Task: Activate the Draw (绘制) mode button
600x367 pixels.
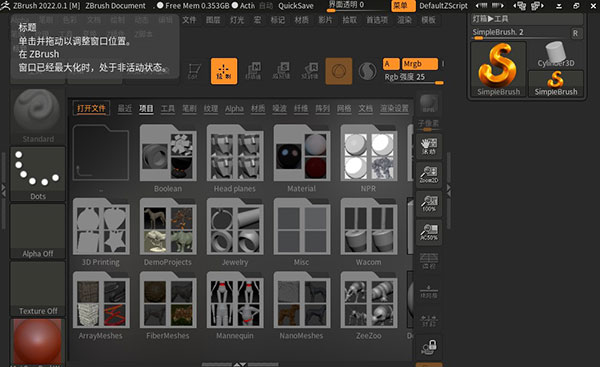Action: pos(224,71)
